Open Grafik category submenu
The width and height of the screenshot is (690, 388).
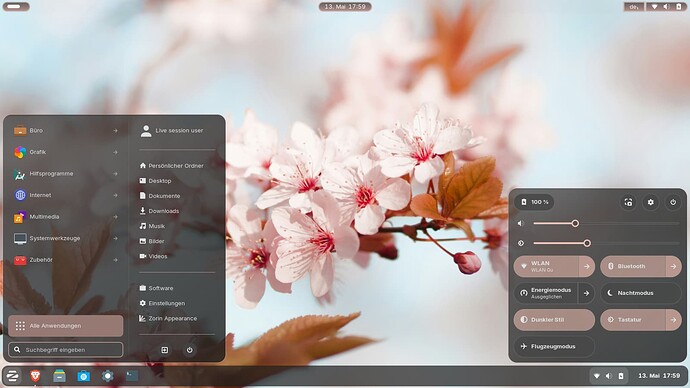point(66,152)
